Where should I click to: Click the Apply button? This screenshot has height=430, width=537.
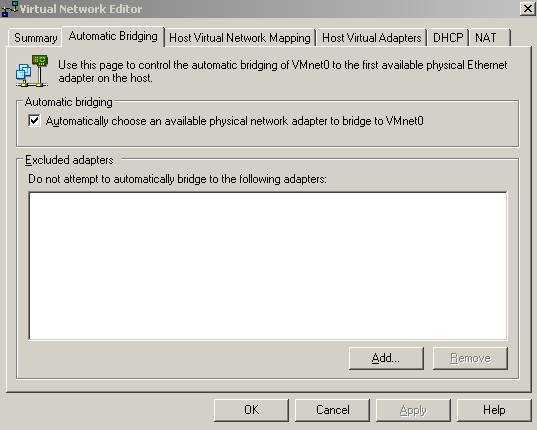413,410
